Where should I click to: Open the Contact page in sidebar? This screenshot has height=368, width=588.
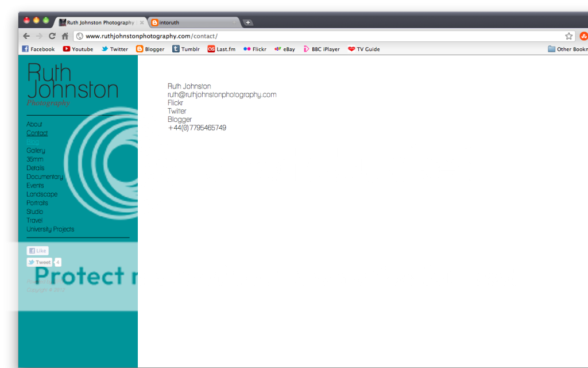click(x=37, y=133)
